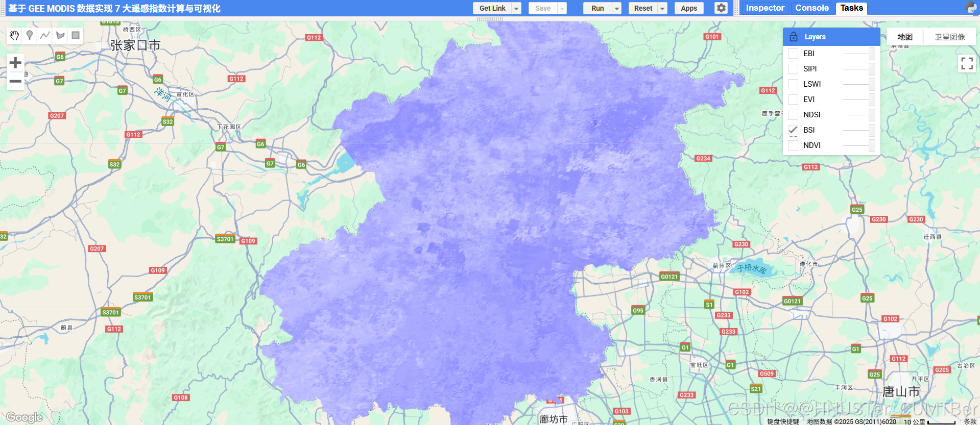Click the Reset button
Viewport: 980px width, 425px height.
643,8
